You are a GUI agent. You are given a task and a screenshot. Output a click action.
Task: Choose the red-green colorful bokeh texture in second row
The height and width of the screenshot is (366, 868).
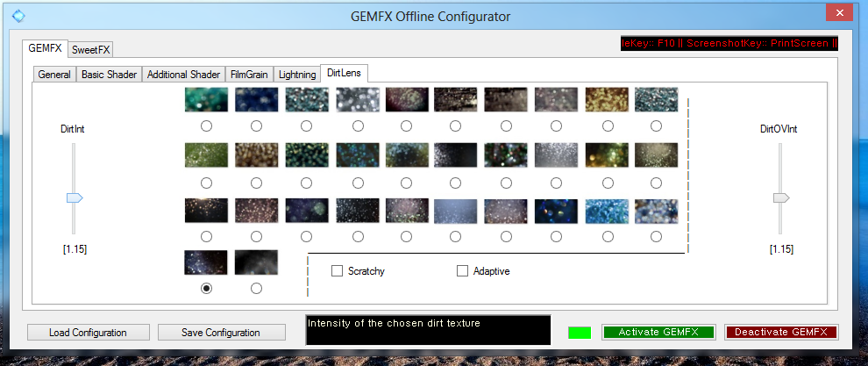[506, 155]
